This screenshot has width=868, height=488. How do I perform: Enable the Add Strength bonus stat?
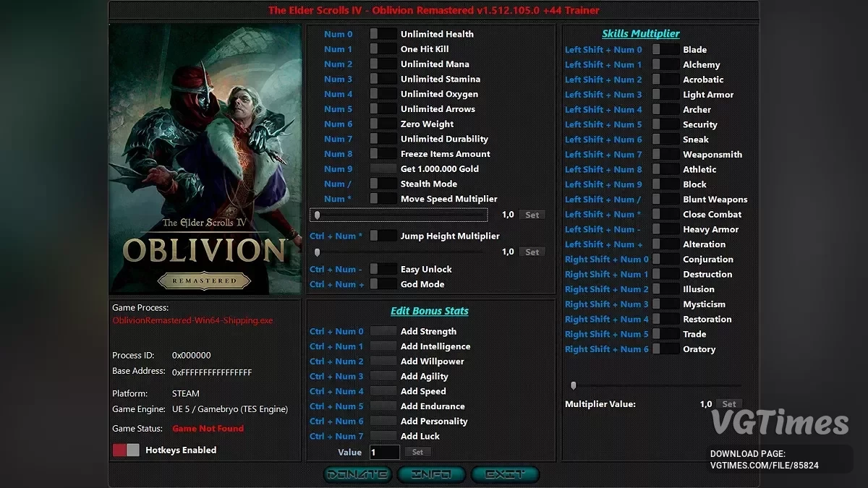(x=383, y=331)
